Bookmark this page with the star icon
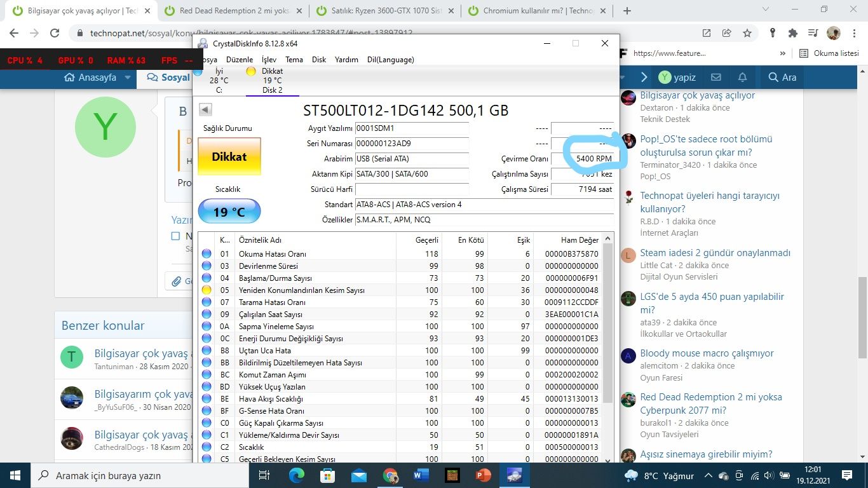This screenshot has width=868, height=488. [747, 33]
